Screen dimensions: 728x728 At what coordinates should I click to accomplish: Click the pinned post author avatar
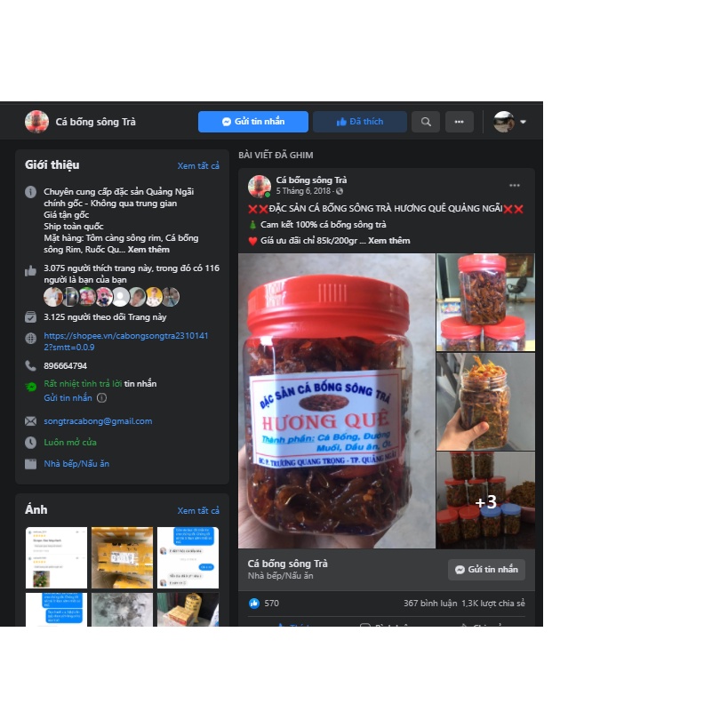[260, 186]
